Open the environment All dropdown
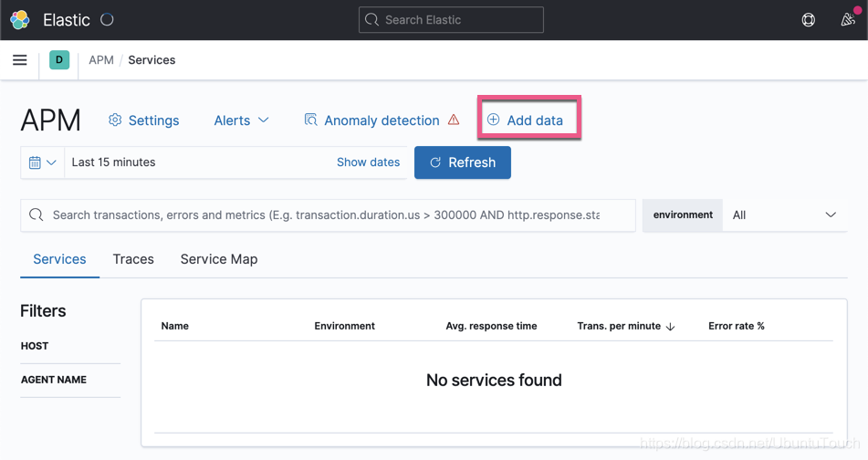The image size is (868, 460). click(x=784, y=214)
